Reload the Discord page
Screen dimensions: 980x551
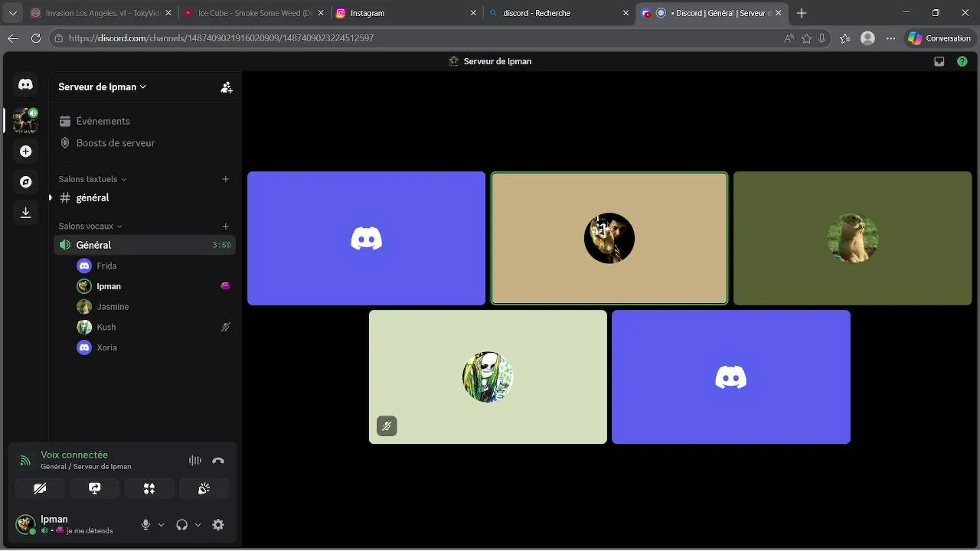click(x=36, y=38)
